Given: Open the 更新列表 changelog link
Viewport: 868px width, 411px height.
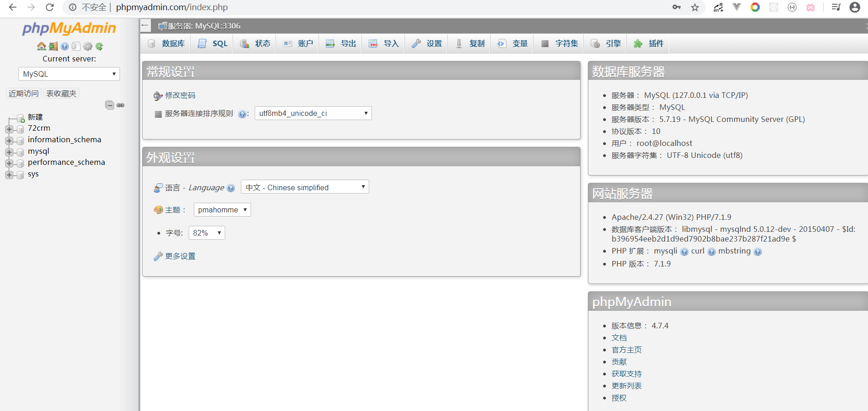Looking at the screenshot, I should [x=627, y=386].
